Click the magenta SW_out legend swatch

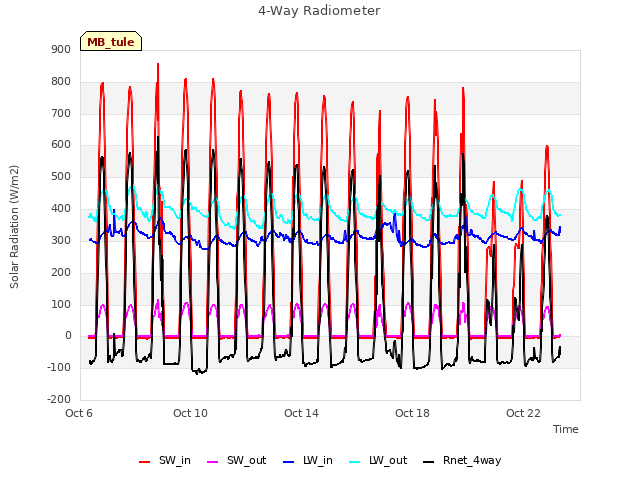coord(213,462)
